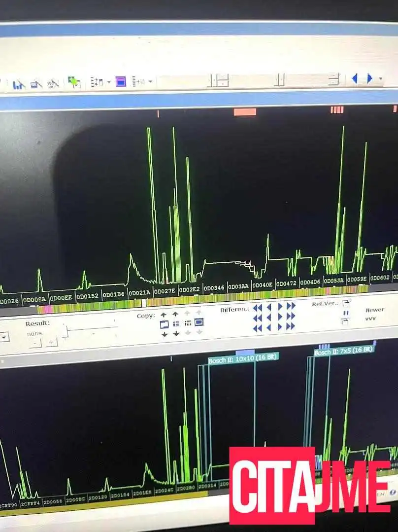Click the row spacing icon after the purple window

(138, 81)
